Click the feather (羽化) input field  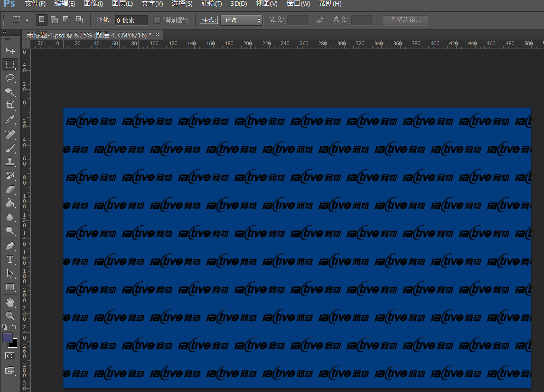131,20
